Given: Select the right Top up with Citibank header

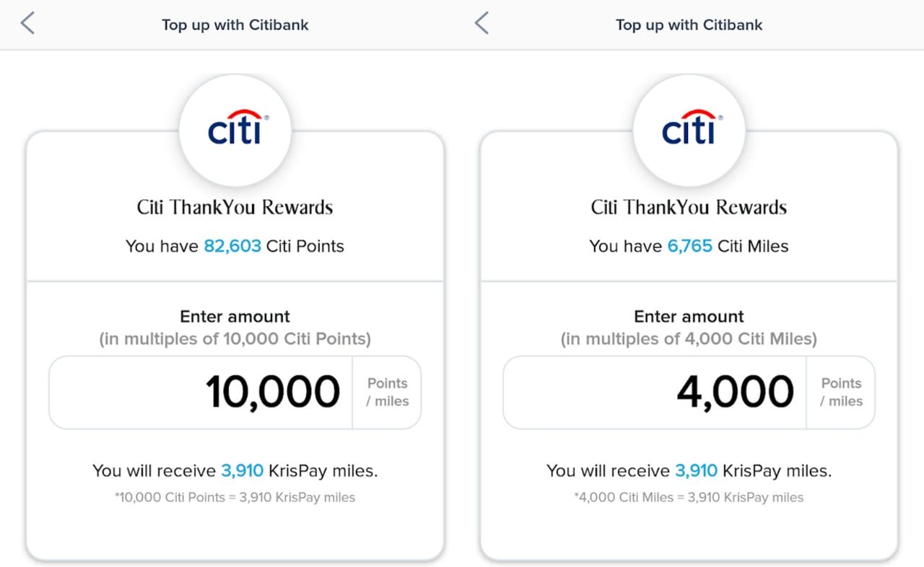Looking at the screenshot, I should click(689, 24).
